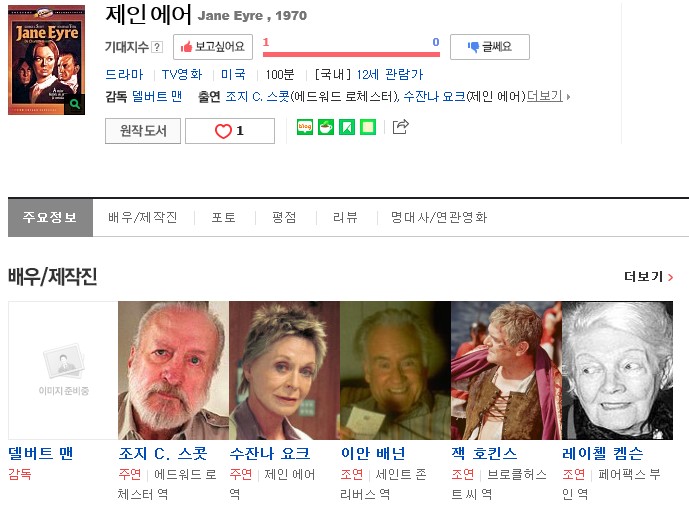The height and width of the screenshot is (519, 689).
Task: Click the magnifier icon on Jane Eyre poster
Action: 75,104
